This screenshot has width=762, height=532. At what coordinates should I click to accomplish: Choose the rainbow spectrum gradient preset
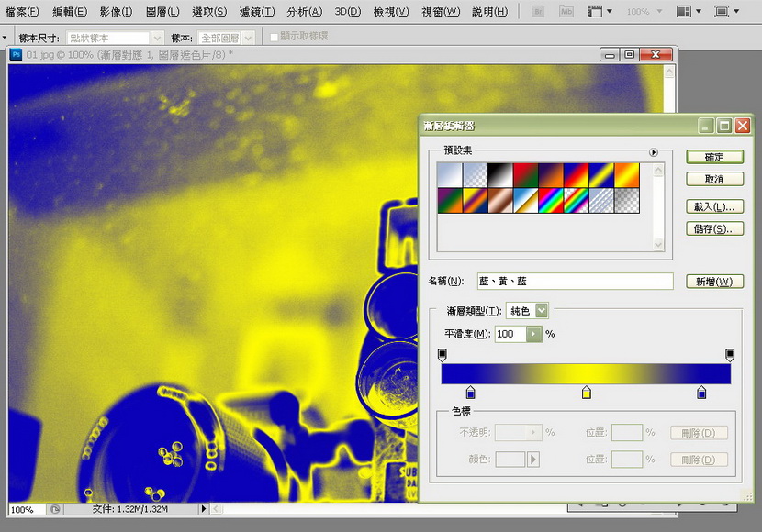point(549,199)
